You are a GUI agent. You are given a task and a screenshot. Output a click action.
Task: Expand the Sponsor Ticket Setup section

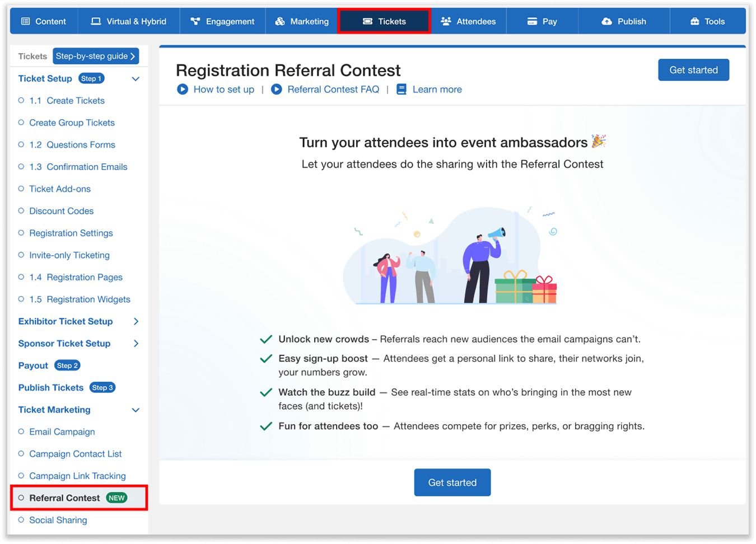(x=136, y=343)
